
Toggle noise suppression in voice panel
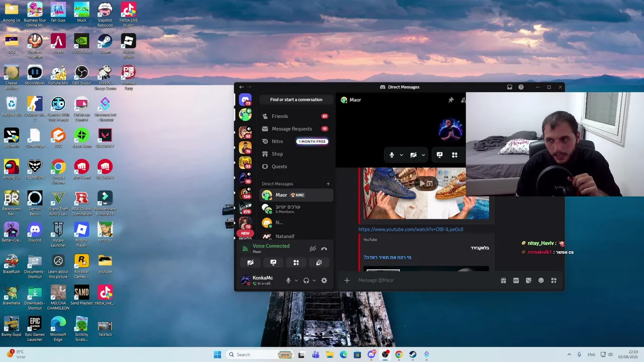pyautogui.click(x=312, y=248)
